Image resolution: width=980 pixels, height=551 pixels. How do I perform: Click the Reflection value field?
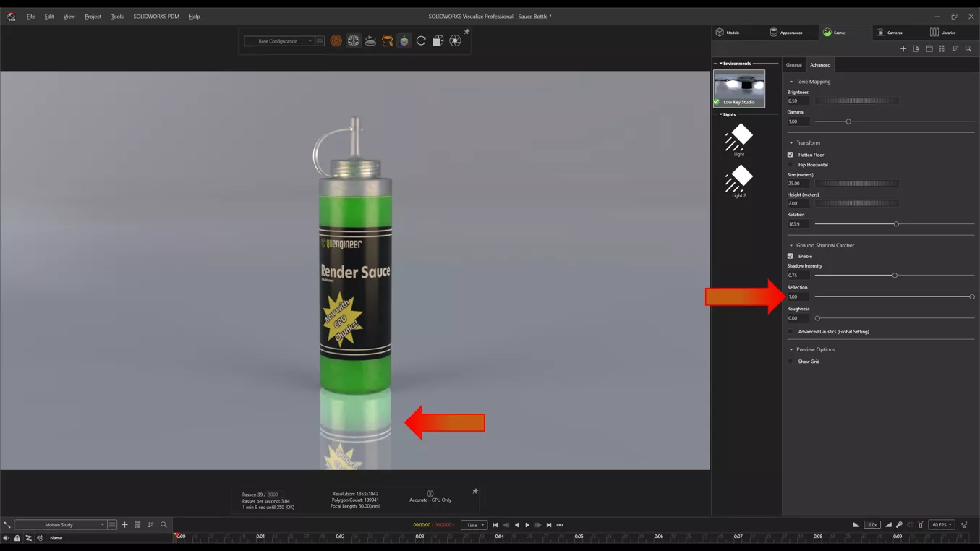pos(798,297)
